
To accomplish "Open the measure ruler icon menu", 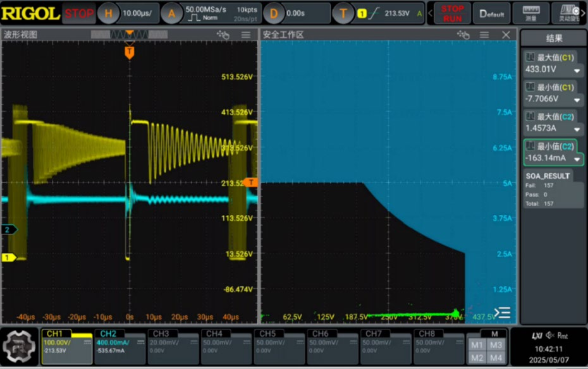I will (x=531, y=13).
